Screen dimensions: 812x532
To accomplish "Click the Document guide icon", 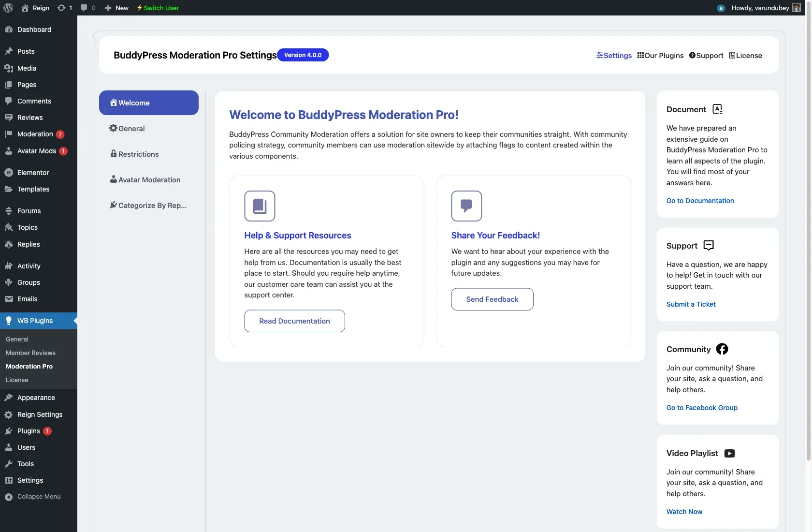I will [x=718, y=109].
